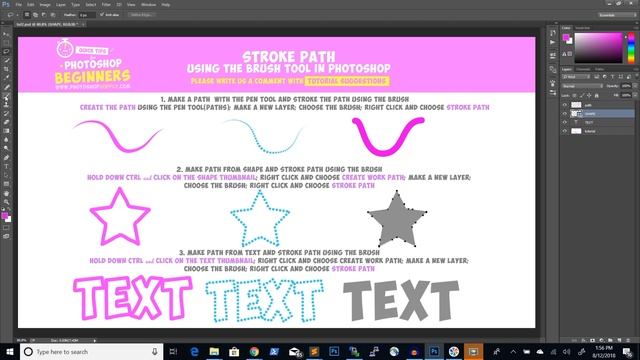The image size is (640, 360).
Task: Select the Move tool
Action: click(6, 34)
